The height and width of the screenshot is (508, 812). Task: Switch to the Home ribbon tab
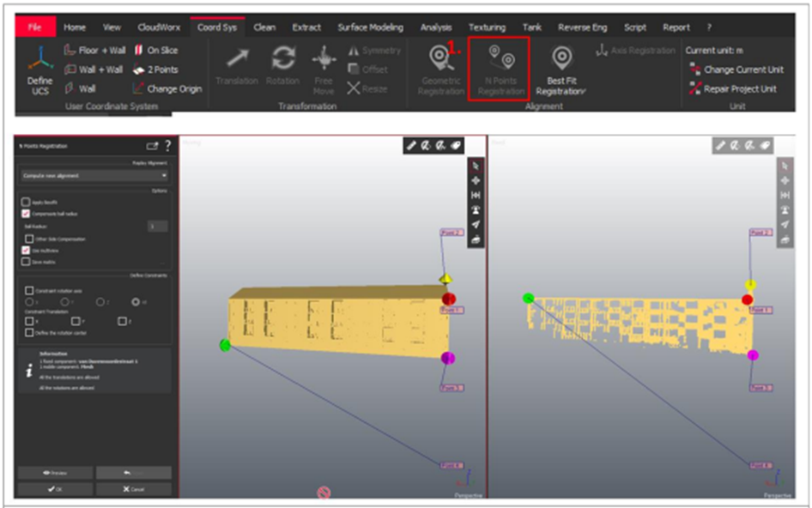click(x=75, y=27)
